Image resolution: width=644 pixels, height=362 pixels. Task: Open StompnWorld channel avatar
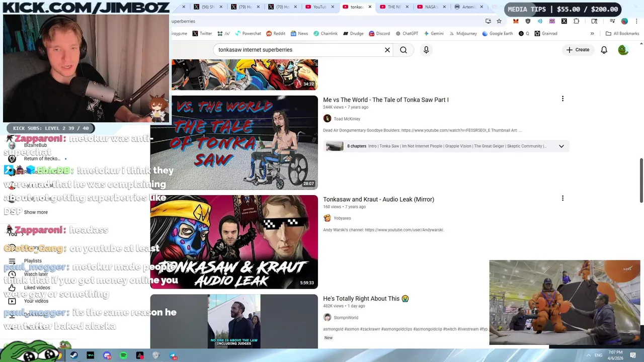point(327,317)
